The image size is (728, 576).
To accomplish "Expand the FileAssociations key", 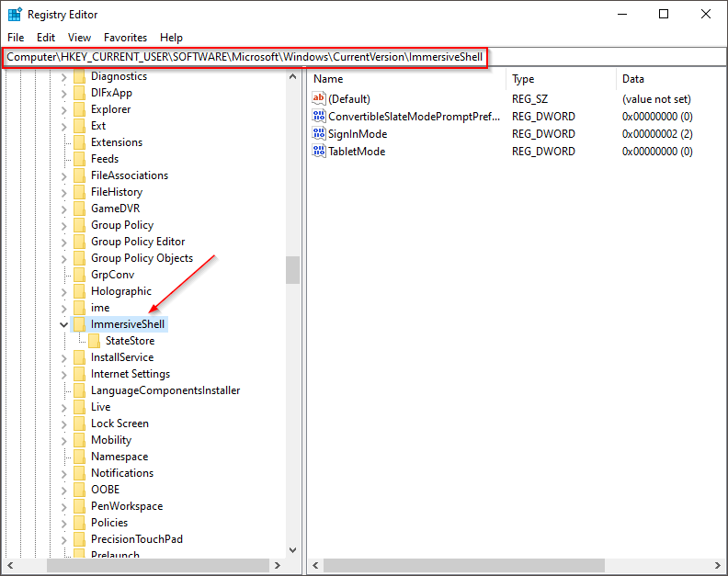I will tap(64, 175).
